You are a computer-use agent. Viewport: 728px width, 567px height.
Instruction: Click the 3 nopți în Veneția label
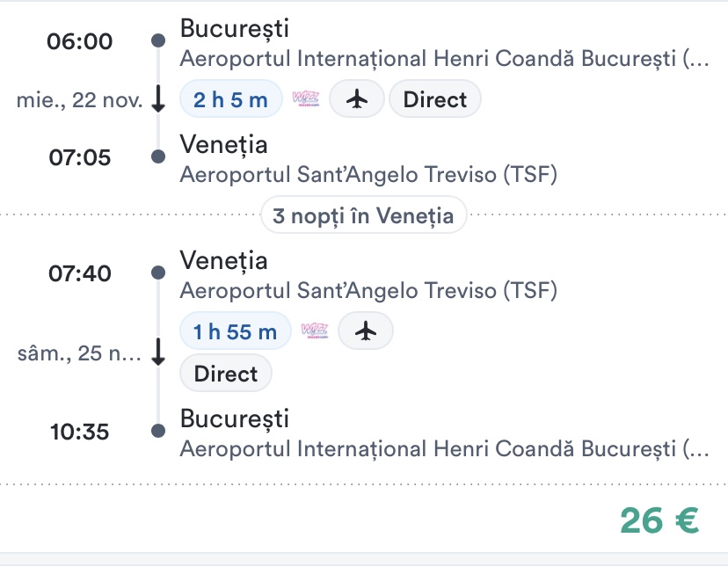click(363, 215)
